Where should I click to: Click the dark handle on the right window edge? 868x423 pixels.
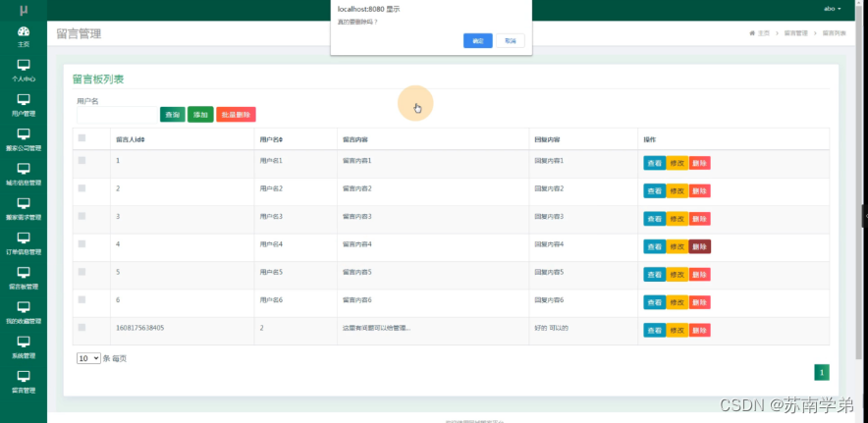[x=865, y=216]
